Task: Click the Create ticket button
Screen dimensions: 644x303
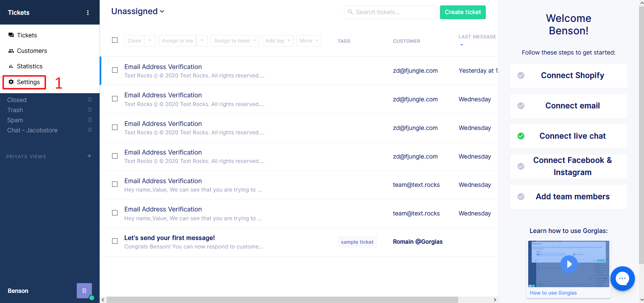Action: pos(463,12)
